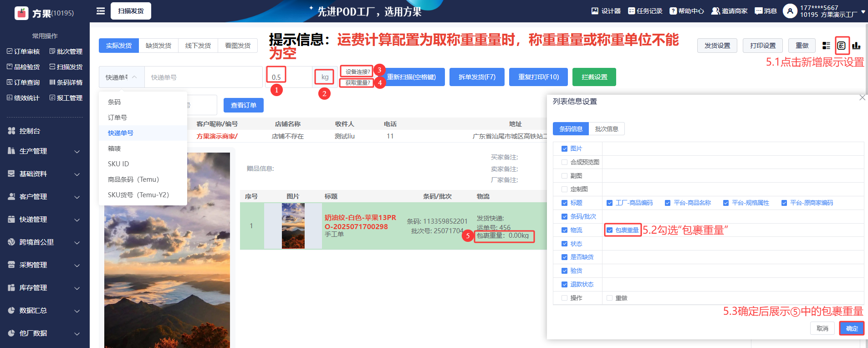Focus the 快递单号 input field

(203, 77)
